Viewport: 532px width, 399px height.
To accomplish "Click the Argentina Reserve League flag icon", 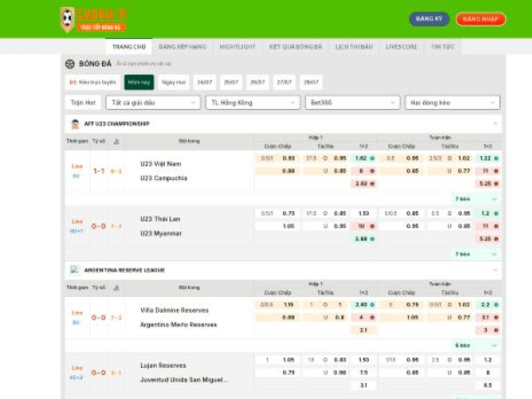I will tap(75, 270).
